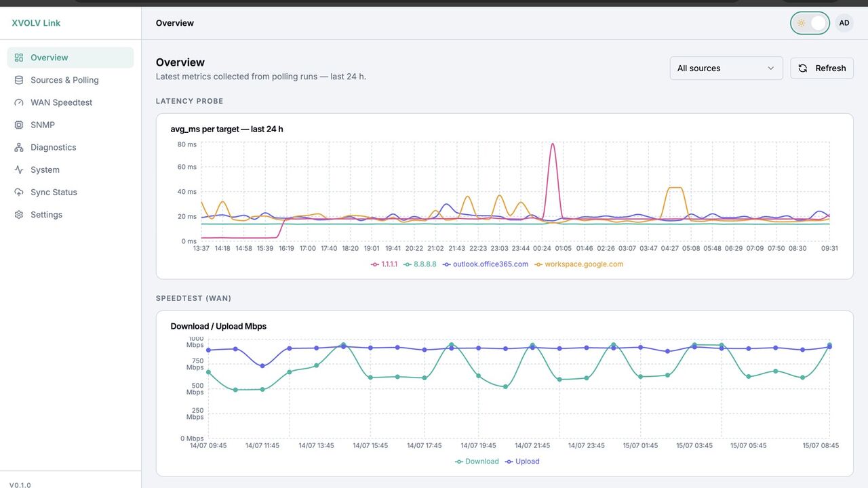The width and height of the screenshot is (868, 488).
Task: Click the workspace.google.com plateau near 04:27
Action: 674,188
